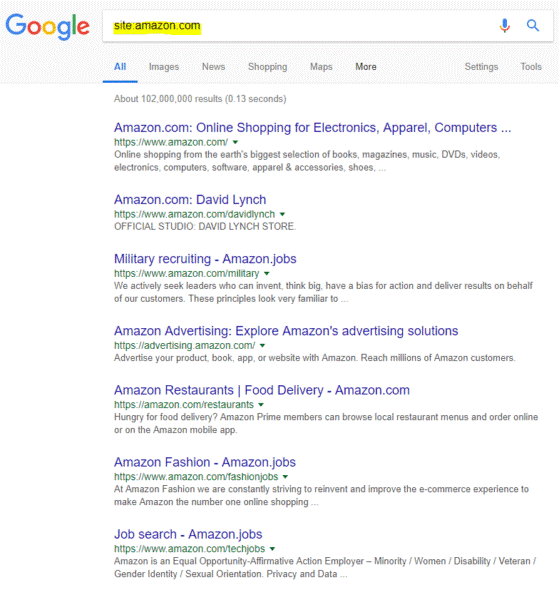Open the Settings menu
Screen dimensions: 559x600
click(481, 67)
